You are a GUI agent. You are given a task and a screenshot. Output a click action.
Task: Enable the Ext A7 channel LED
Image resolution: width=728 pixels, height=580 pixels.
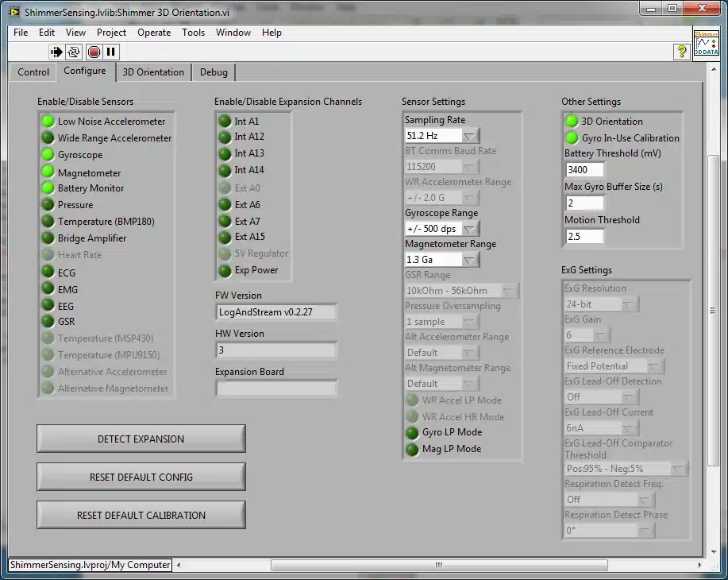pyautogui.click(x=225, y=222)
